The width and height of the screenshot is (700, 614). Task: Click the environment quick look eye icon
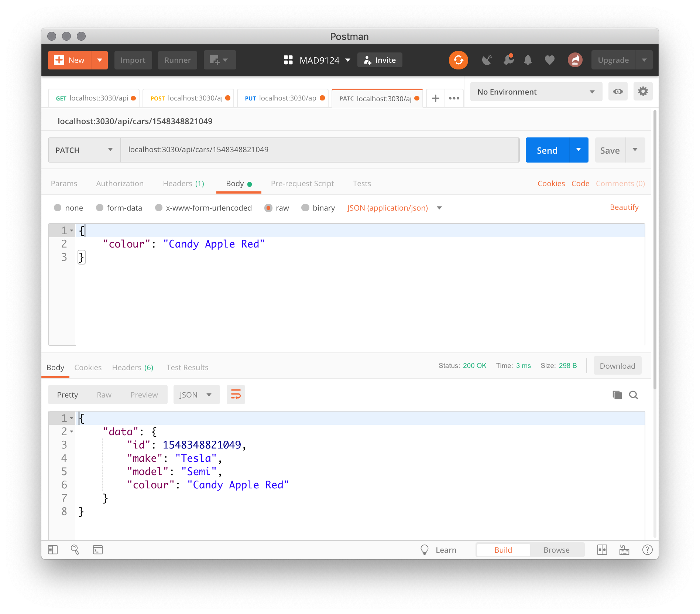618,92
